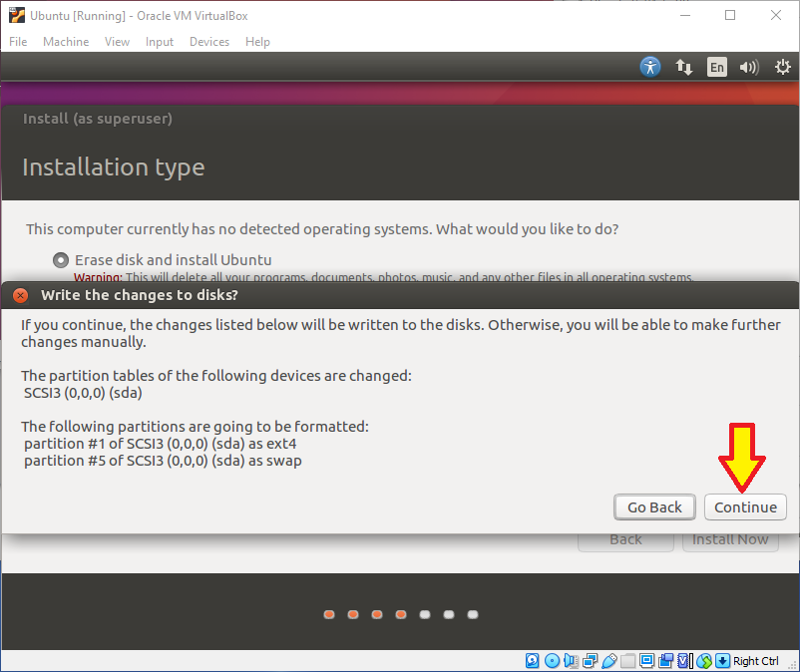800x672 pixels.
Task: Click the red Warning label text
Action: [98, 276]
